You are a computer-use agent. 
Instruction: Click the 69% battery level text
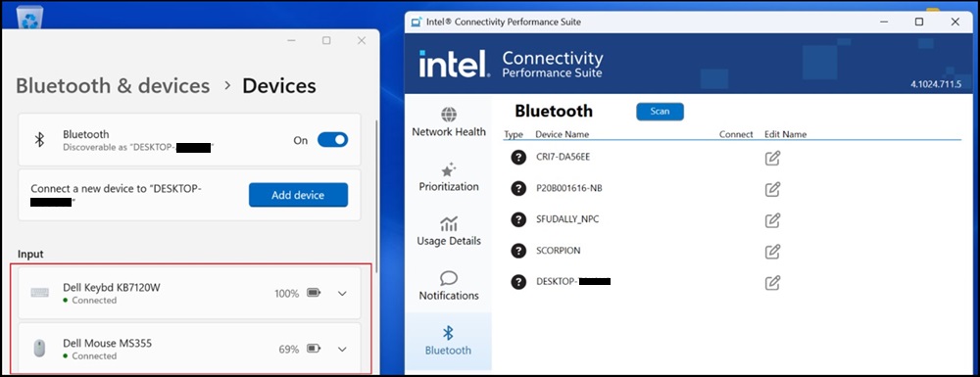289,350
